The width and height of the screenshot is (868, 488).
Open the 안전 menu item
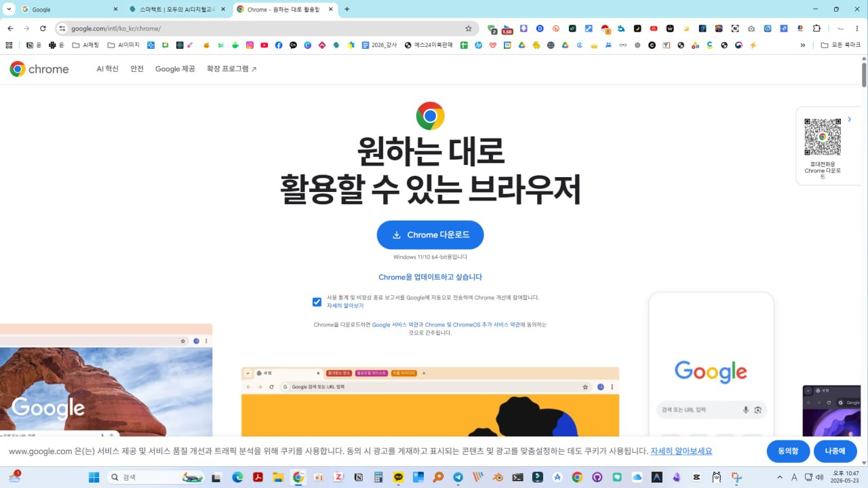137,69
